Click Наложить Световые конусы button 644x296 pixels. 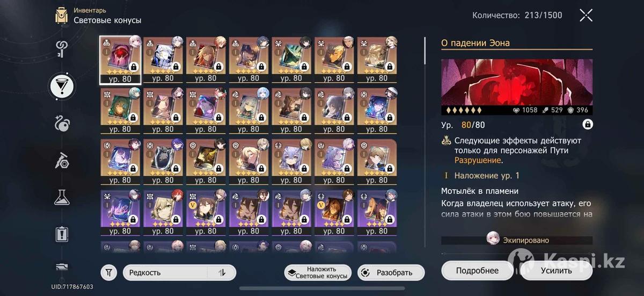click(317, 272)
